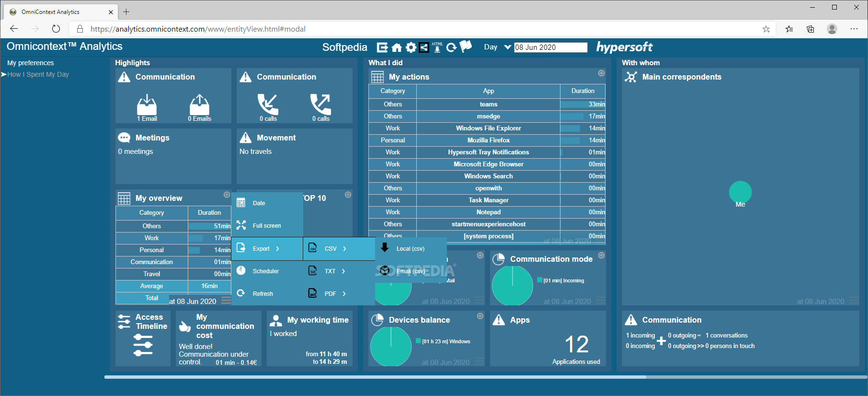Open gear options of Communication mode panel
This screenshot has width=868, height=396.
[602, 256]
